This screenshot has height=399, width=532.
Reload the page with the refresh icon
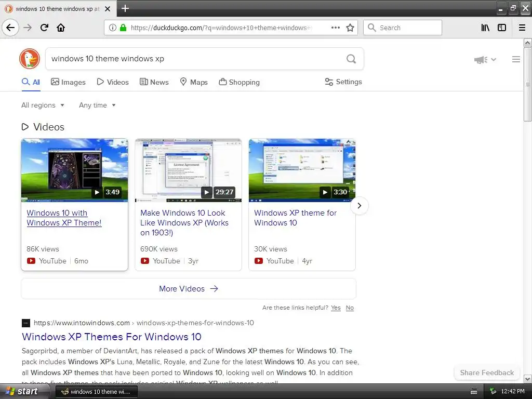point(44,28)
